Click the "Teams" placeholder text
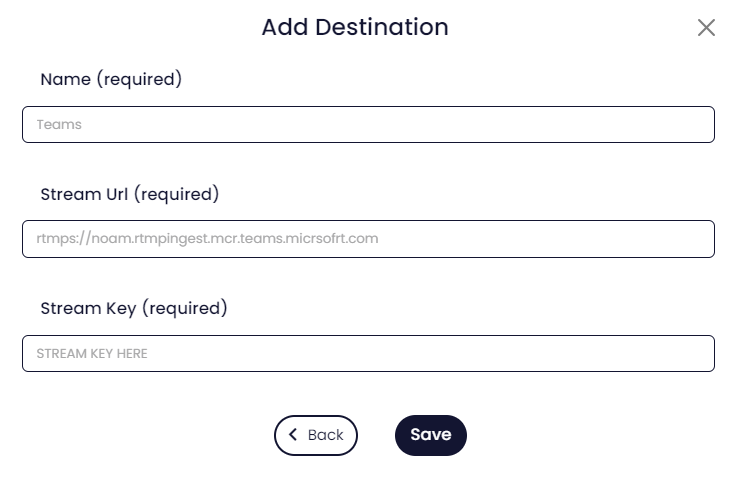Image resolution: width=737 pixels, height=481 pixels. coord(59,125)
